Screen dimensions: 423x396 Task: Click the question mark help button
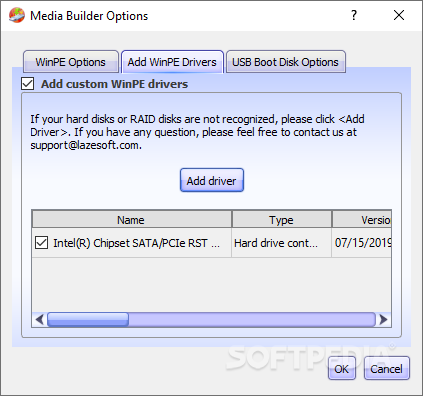point(354,15)
